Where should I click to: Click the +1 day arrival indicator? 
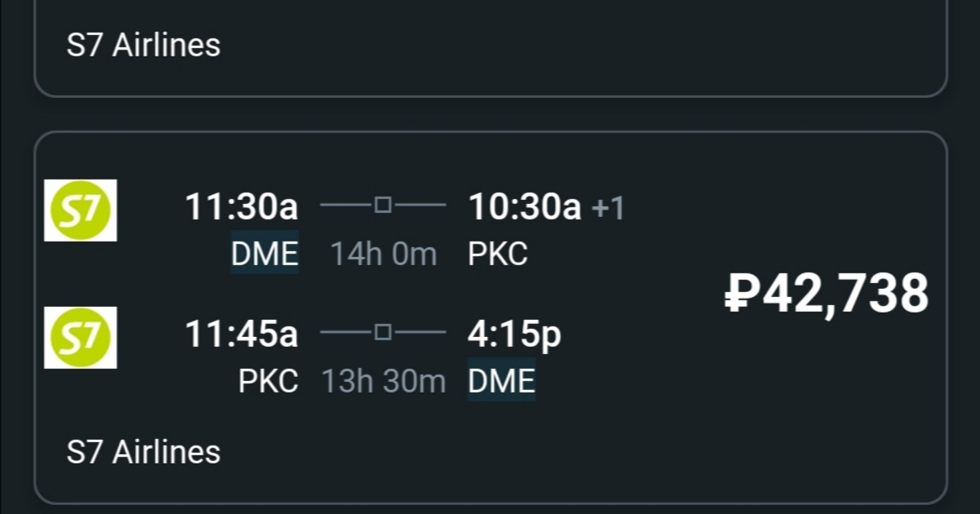(608, 209)
